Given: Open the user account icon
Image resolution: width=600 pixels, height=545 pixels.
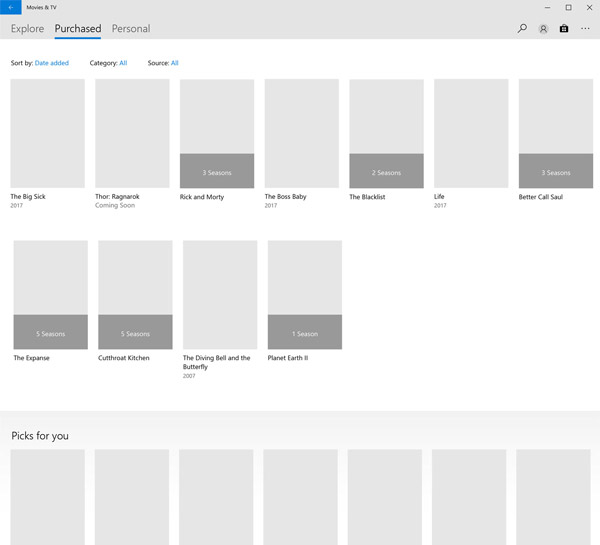Looking at the screenshot, I should 543,29.
